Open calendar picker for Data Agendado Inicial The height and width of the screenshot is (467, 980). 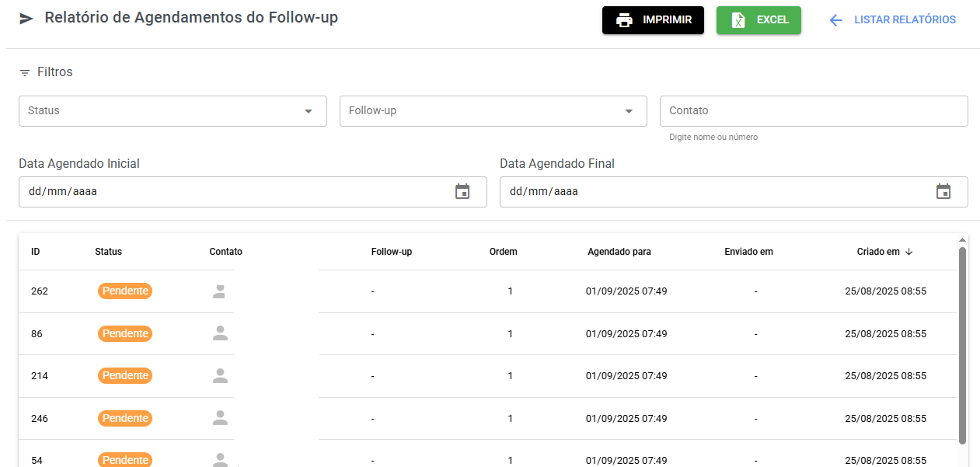point(462,191)
